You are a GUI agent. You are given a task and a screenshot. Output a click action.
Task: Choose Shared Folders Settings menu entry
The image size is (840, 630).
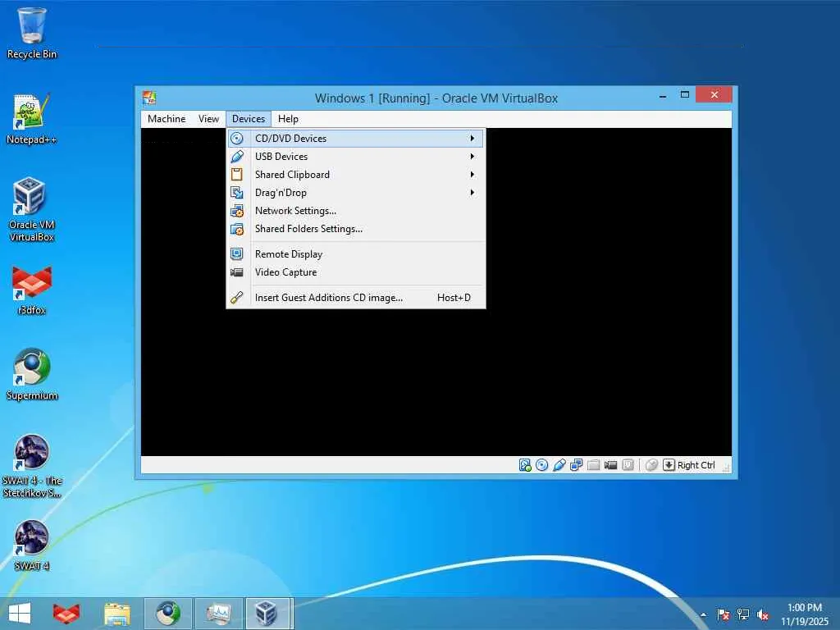click(356, 229)
